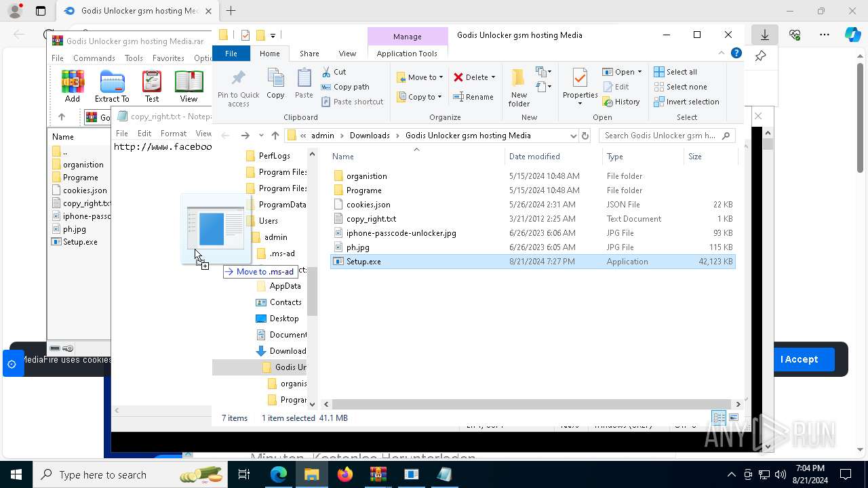Create a New folder from ribbon
Viewport: 868px width, 488px height.
[519, 87]
